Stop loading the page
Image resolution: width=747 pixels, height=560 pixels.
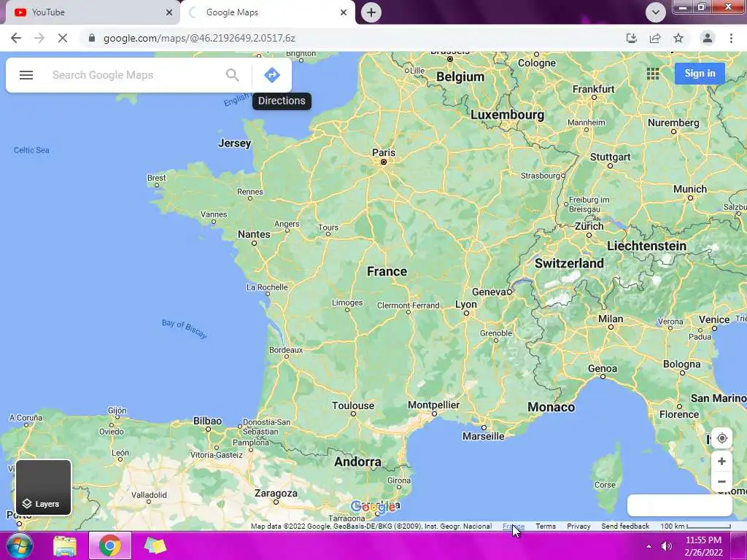coord(63,38)
